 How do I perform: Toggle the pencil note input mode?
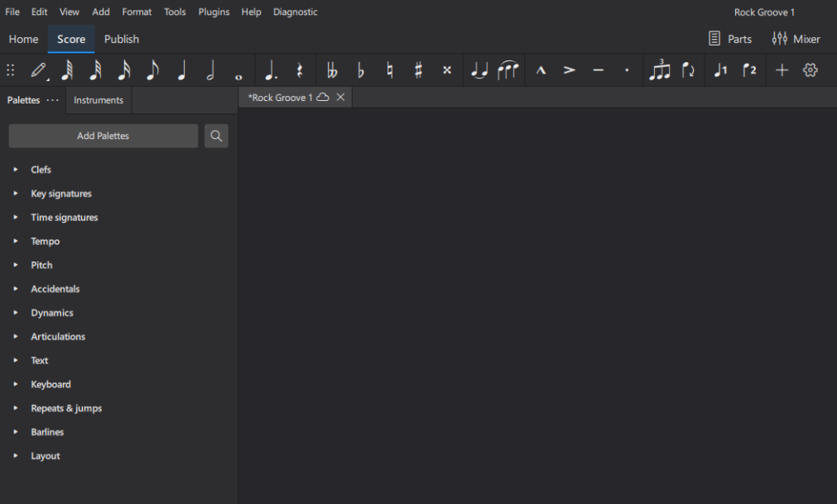tap(39, 71)
